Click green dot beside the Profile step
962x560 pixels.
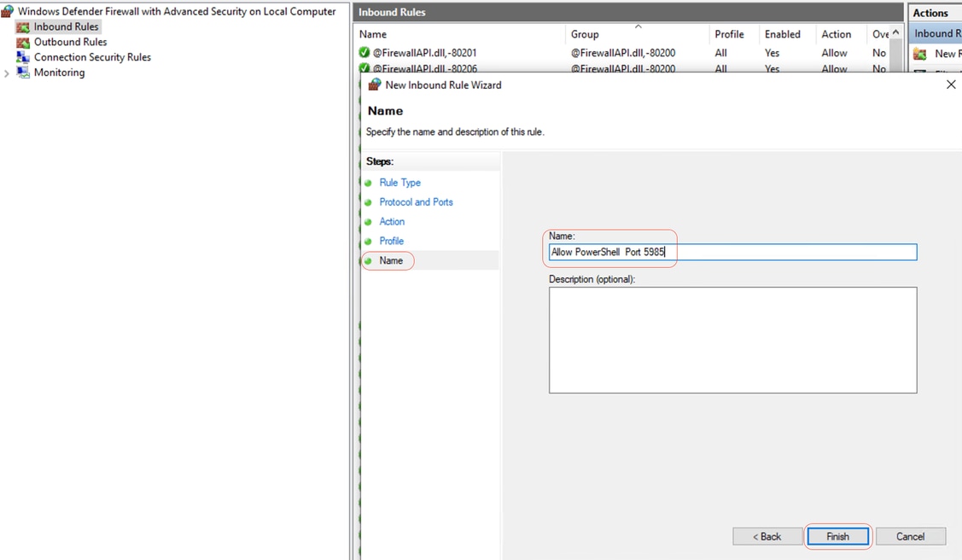(x=368, y=242)
